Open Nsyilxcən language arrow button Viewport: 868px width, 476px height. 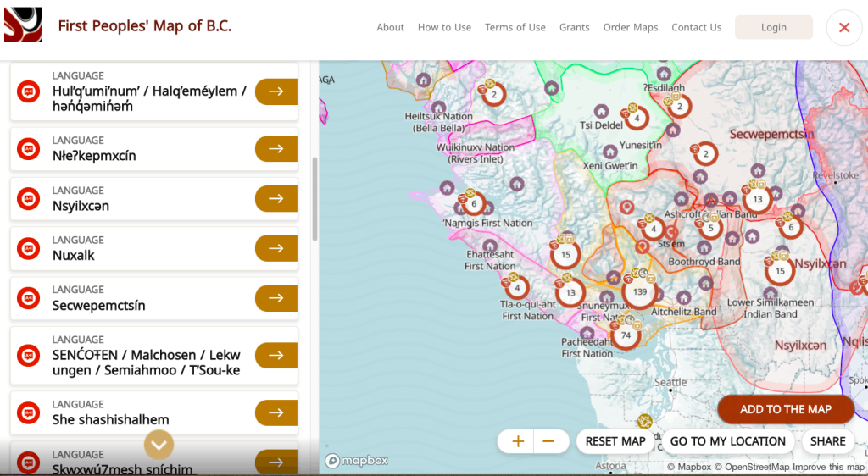click(275, 198)
